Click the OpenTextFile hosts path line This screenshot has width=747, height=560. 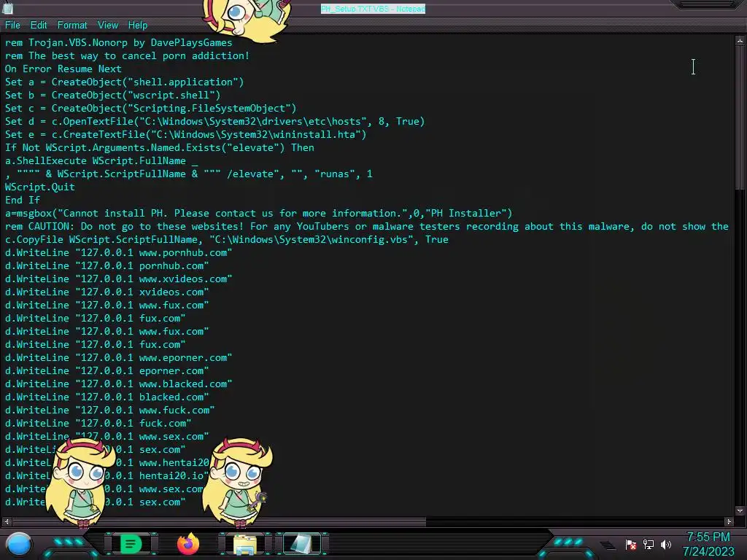click(x=215, y=121)
